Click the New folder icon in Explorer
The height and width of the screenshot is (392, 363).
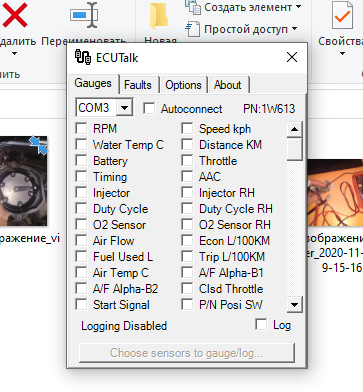point(159,15)
